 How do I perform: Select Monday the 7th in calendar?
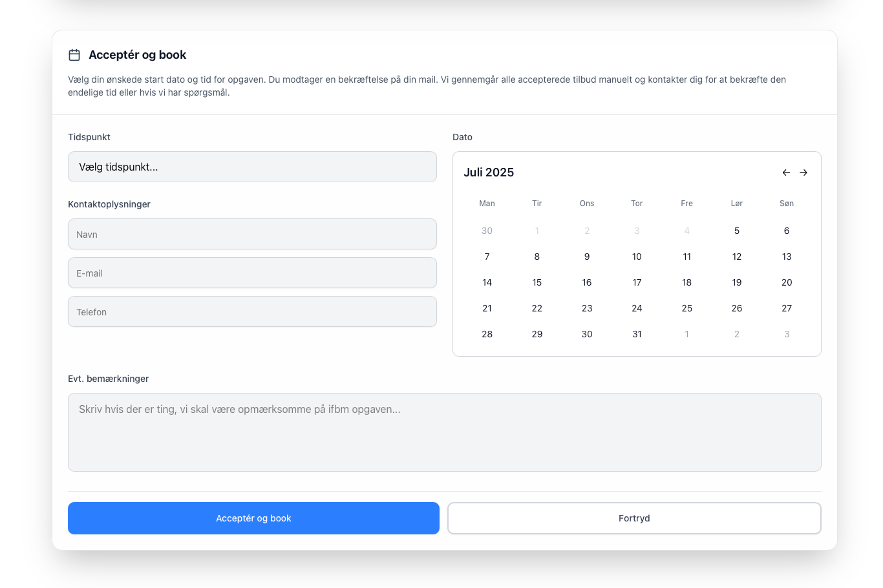(x=487, y=257)
